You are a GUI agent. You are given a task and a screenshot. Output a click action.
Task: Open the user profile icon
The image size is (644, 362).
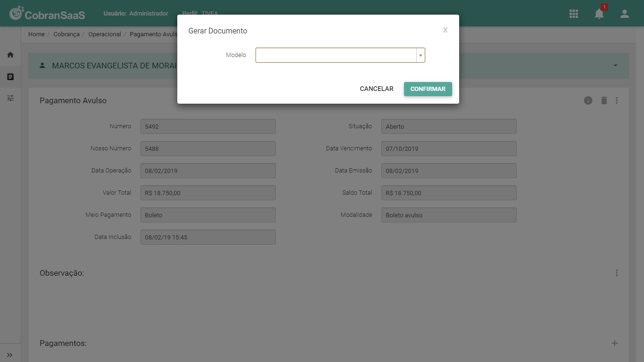tap(625, 14)
